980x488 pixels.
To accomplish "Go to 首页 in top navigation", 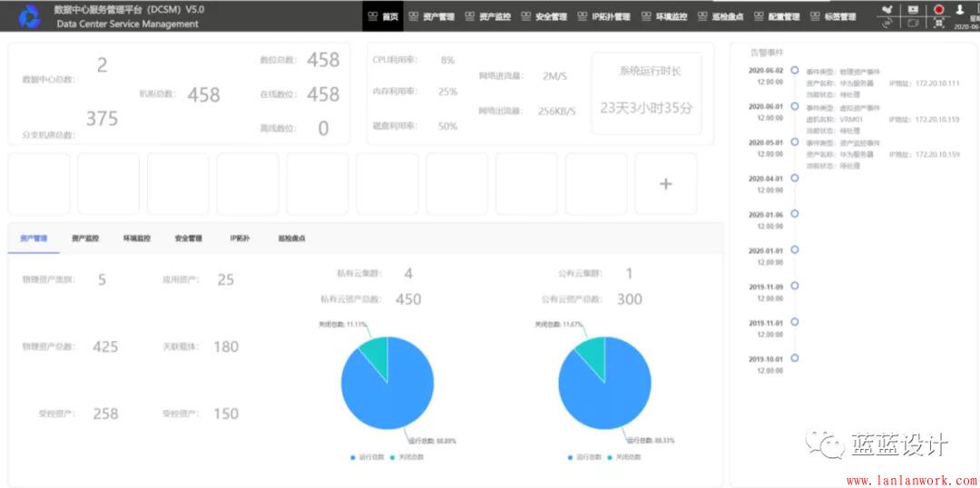I will (x=383, y=16).
